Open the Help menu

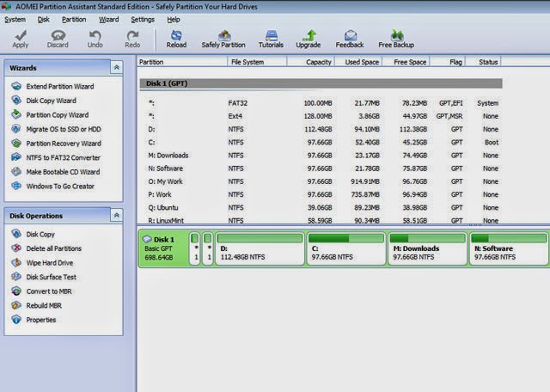click(x=174, y=20)
